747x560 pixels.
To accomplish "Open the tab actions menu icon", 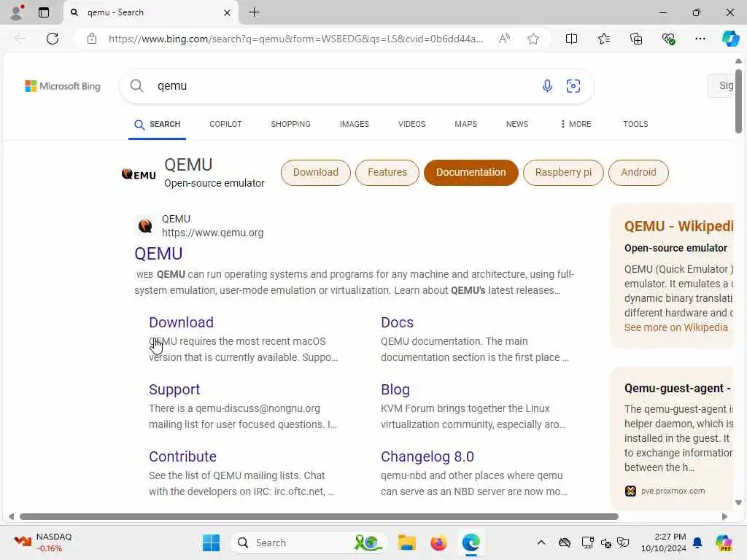I will click(x=44, y=12).
